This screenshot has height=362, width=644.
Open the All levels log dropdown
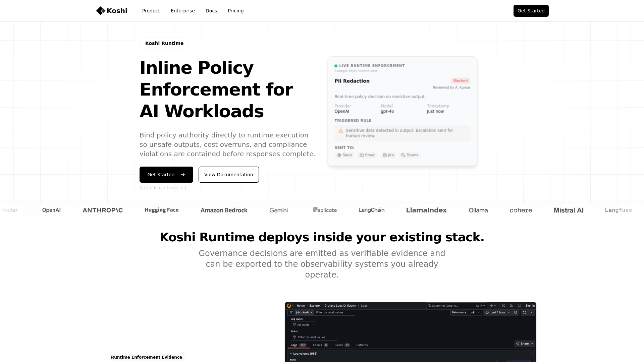pos(304,325)
